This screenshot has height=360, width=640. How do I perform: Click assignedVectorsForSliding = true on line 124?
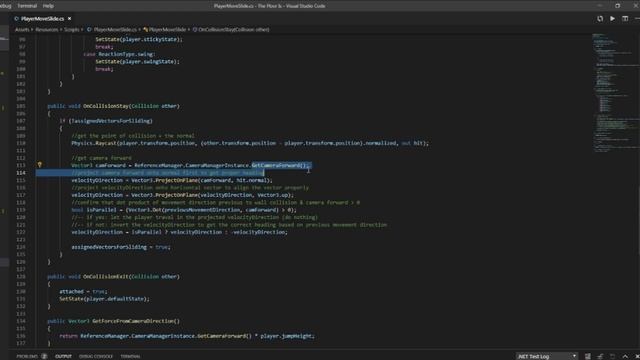point(121,247)
